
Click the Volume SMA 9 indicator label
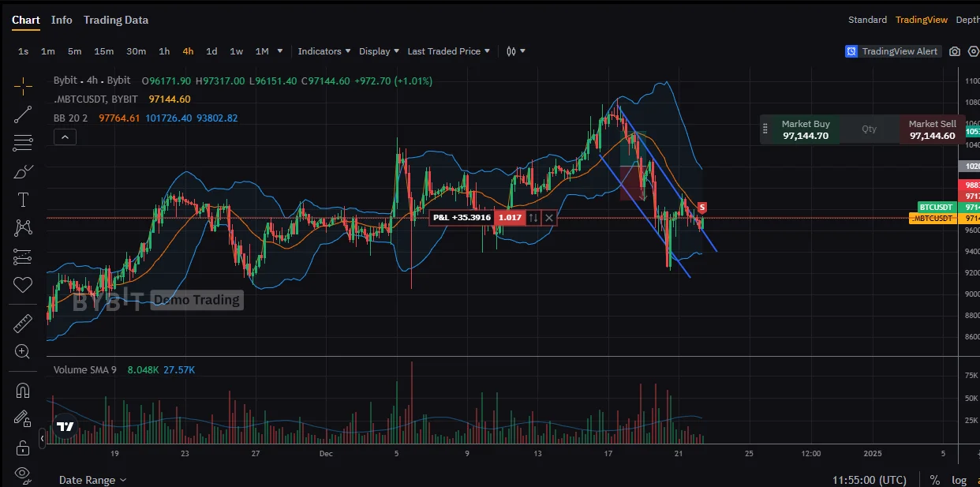pos(85,369)
